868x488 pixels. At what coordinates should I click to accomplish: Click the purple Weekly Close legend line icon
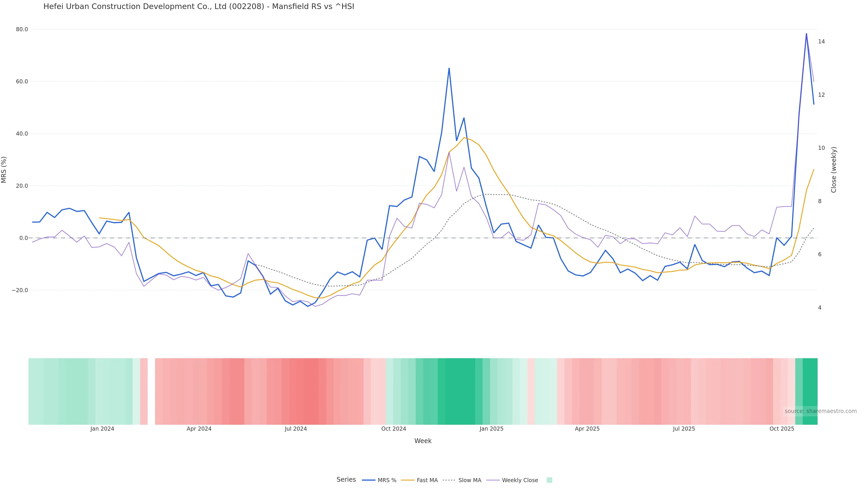pos(493,480)
